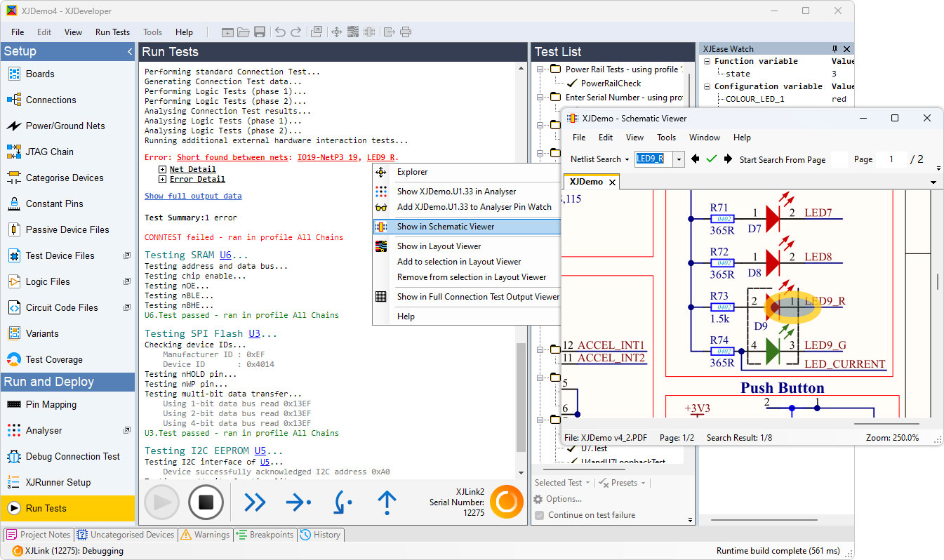Switch to the Warnings bottom tab
944x560 pixels.
[205, 535]
